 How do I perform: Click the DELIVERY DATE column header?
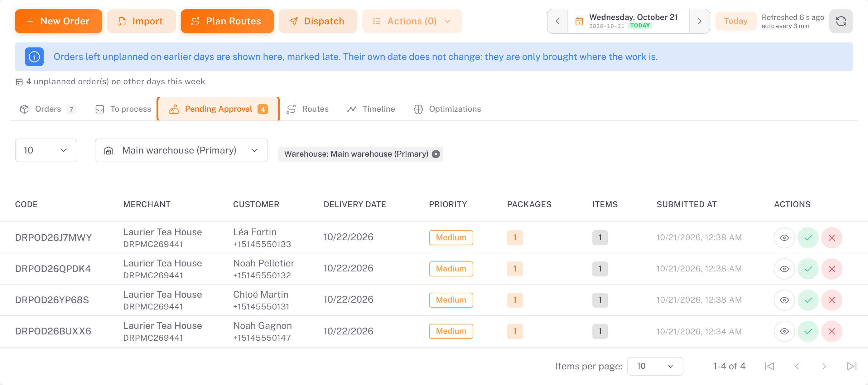pos(355,204)
